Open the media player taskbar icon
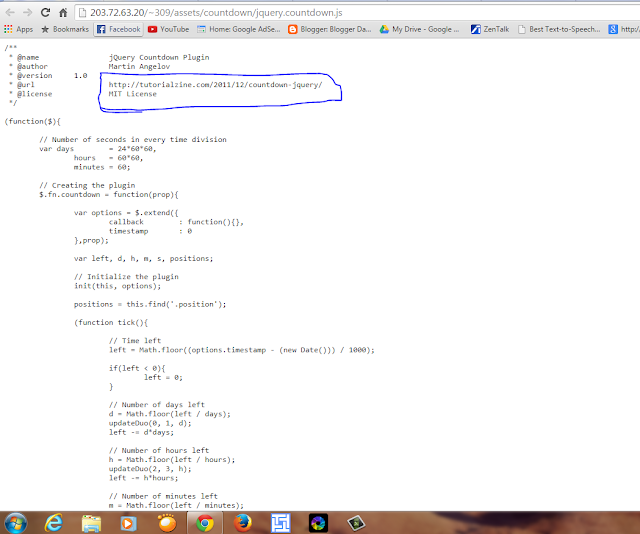 (x=128, y=523)
